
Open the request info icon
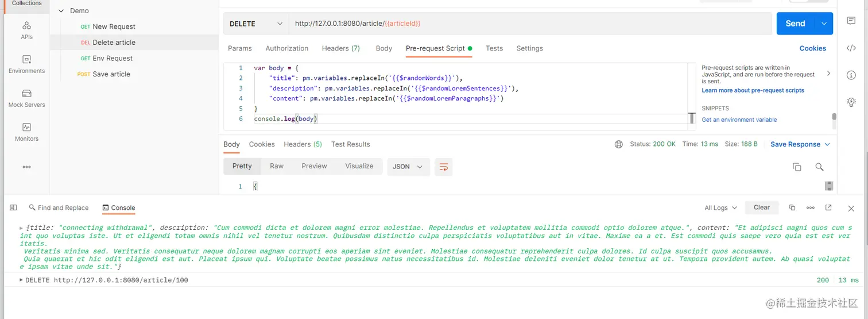tap(851, 75)
